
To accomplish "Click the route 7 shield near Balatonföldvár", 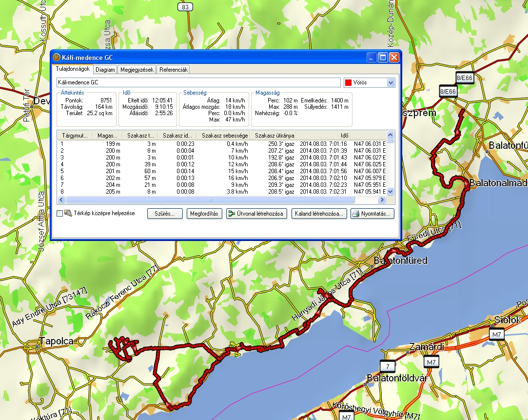I will point(388,366).
